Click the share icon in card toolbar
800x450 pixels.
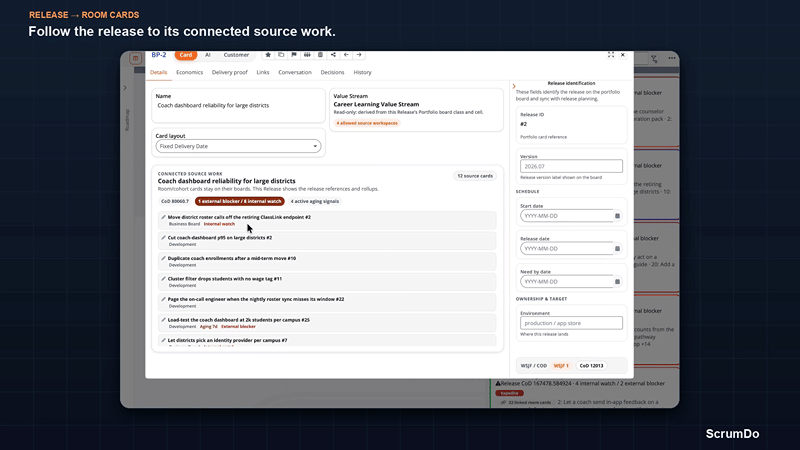pyautogui.click(x=333, y=55)
